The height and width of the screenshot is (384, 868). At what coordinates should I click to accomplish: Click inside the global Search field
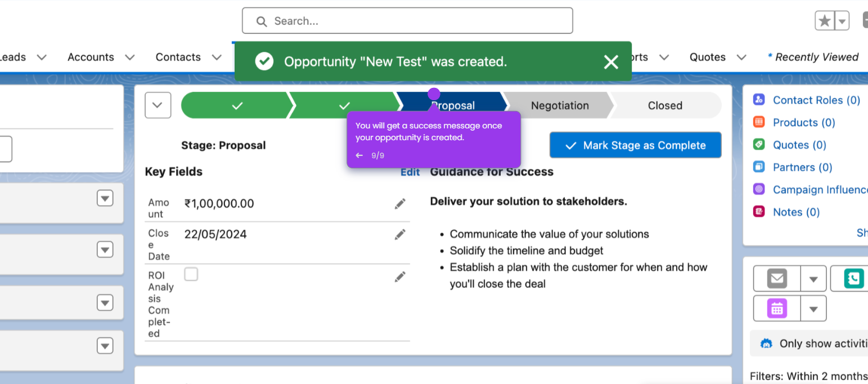tap(407, 21)
